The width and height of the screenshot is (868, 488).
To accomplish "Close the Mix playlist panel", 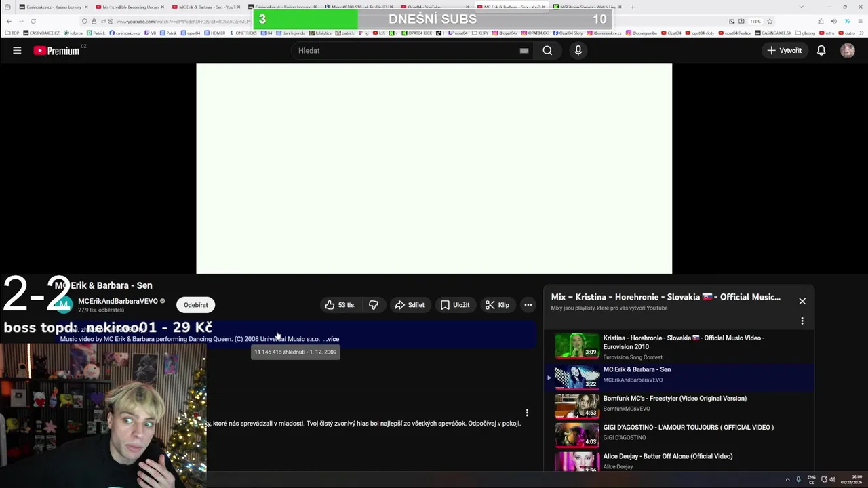I will (x=802, y=301).
